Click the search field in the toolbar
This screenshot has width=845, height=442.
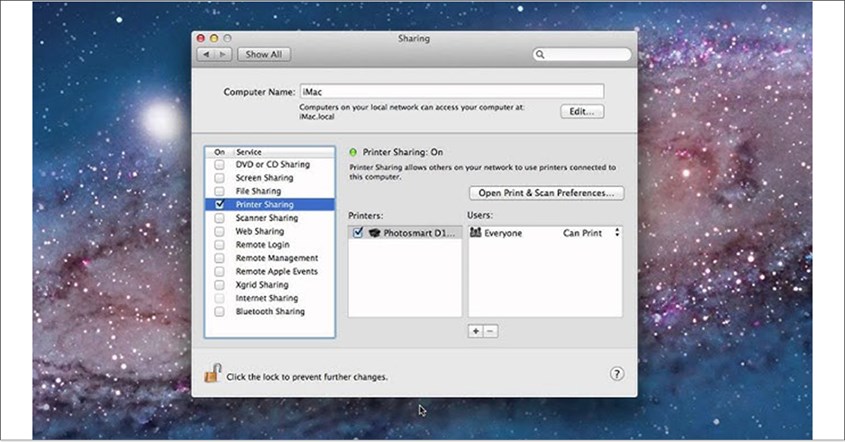[x=582, y=54]
